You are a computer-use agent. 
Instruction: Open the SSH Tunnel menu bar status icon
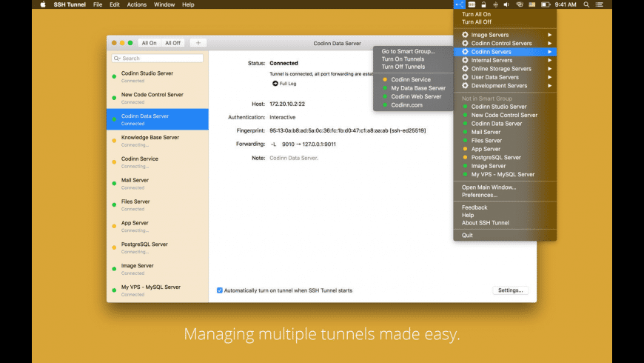tap(459, 4)
